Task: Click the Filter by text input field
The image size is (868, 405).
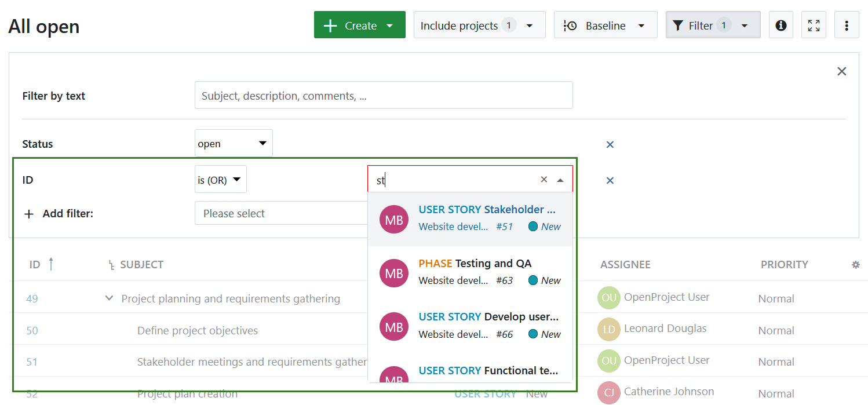Action: point(384,95)
